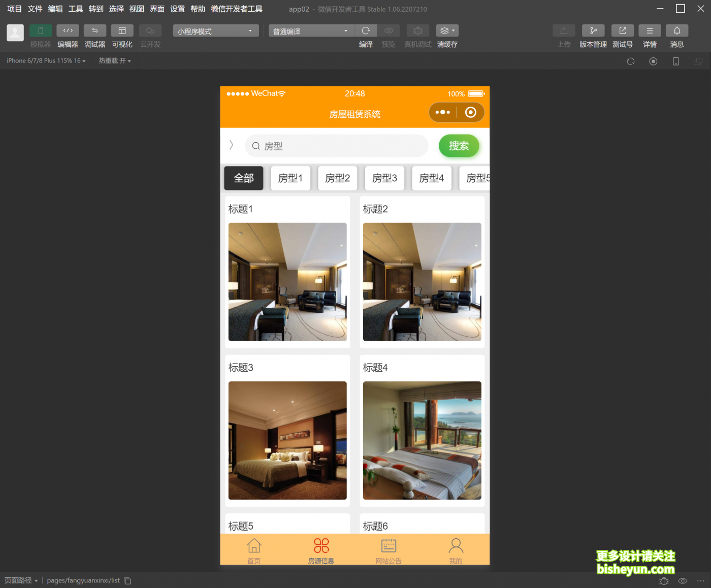
Task: Open the 标题2 room photo
Action: pos(422,282)
